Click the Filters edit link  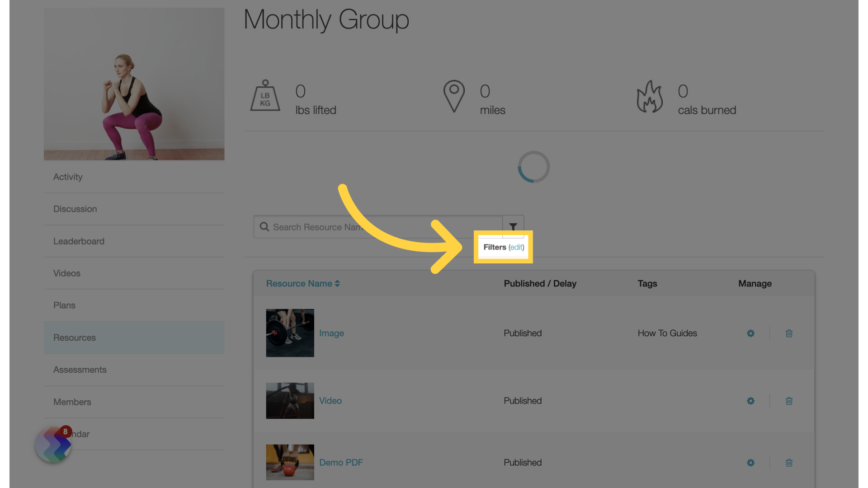(516, 247)
